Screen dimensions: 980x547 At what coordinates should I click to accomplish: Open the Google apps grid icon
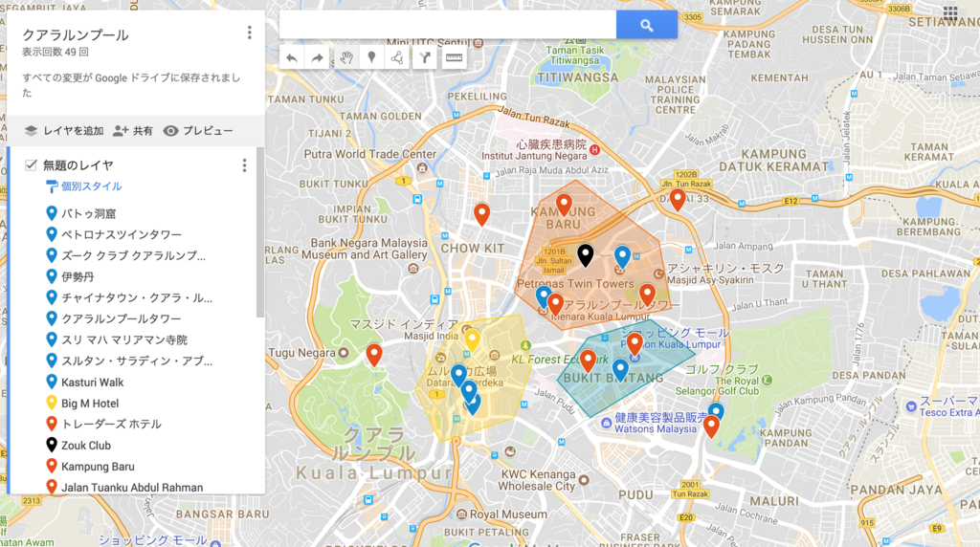click(950, 11)
